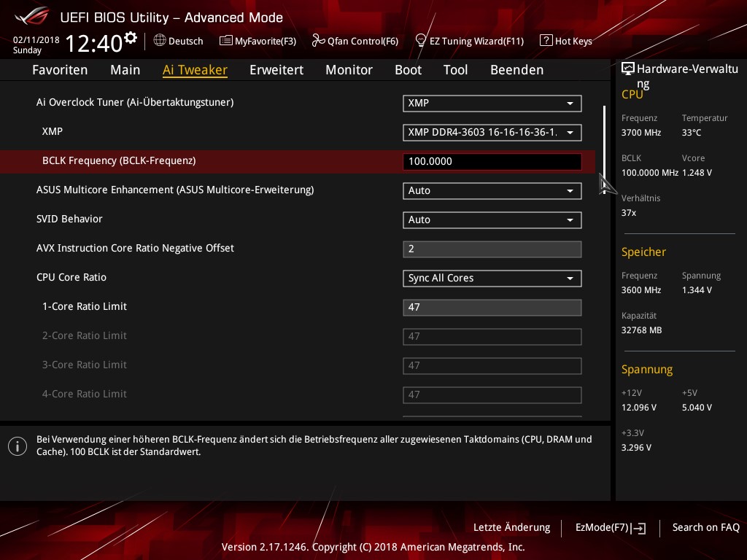747x560 pixels.
Task: Click 4-Core Ratio Limit label
Action: click(x=85, y=394)
